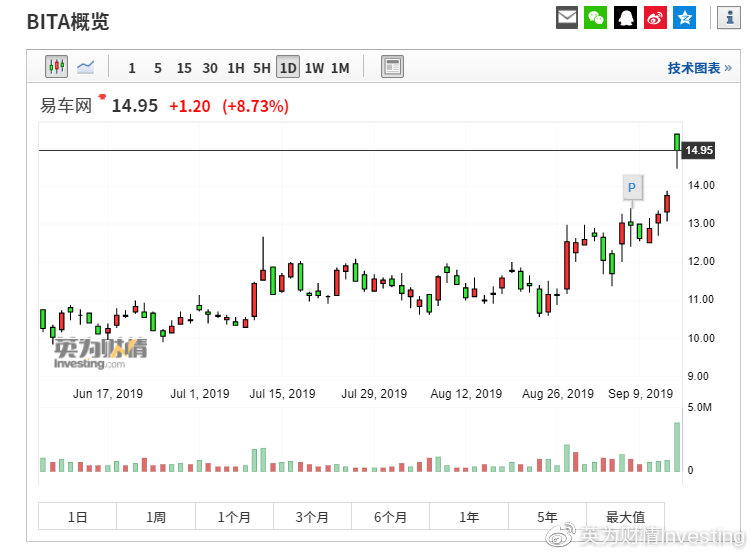Share to WeChat using green icon
The width and height of the screenshot is (753, 556).
(595, 17)
